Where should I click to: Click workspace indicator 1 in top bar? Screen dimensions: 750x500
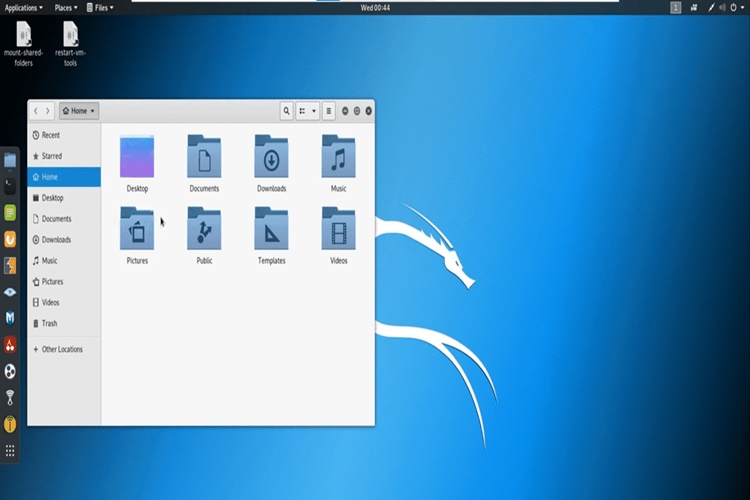click(675, 8)
